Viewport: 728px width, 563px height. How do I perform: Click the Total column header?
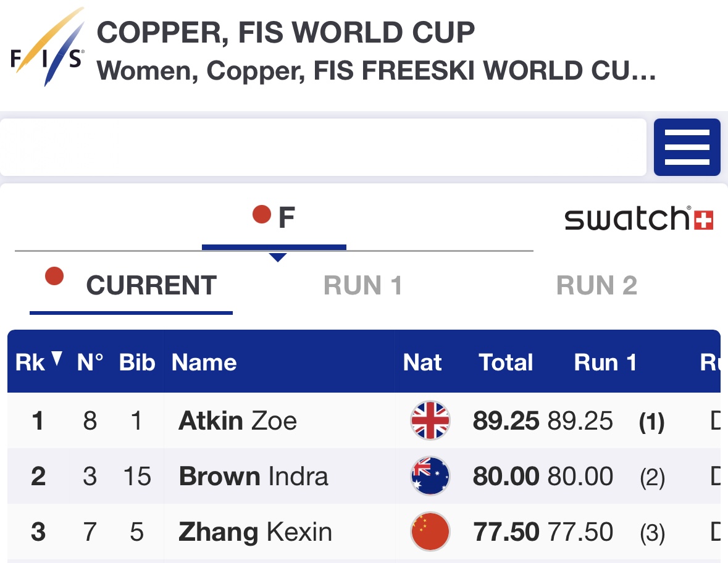click(x=506, y=362)
